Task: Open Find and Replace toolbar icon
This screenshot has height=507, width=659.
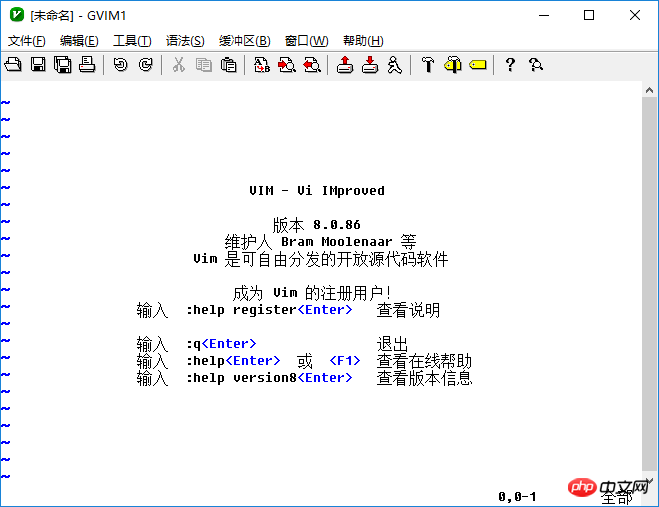Action: tap(262, 65)
